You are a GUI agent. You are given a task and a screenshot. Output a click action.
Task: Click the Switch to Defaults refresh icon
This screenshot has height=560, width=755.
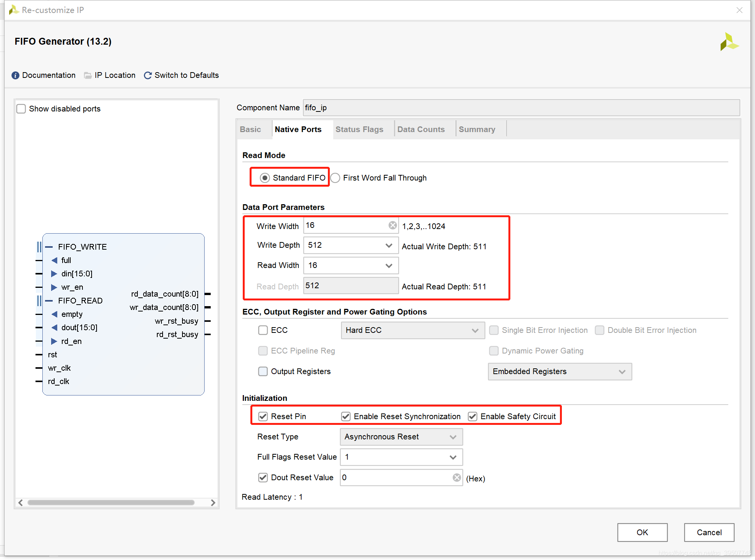[148, 75]
